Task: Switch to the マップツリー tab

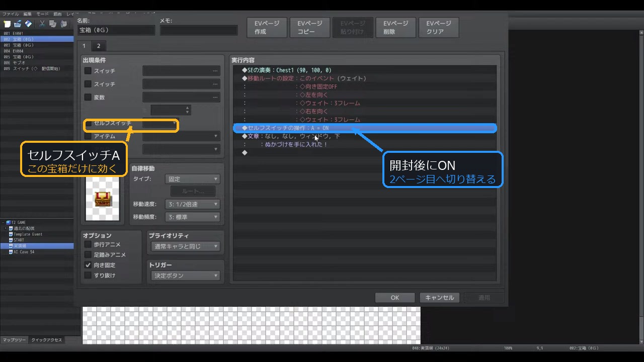Action: [14, 340]
